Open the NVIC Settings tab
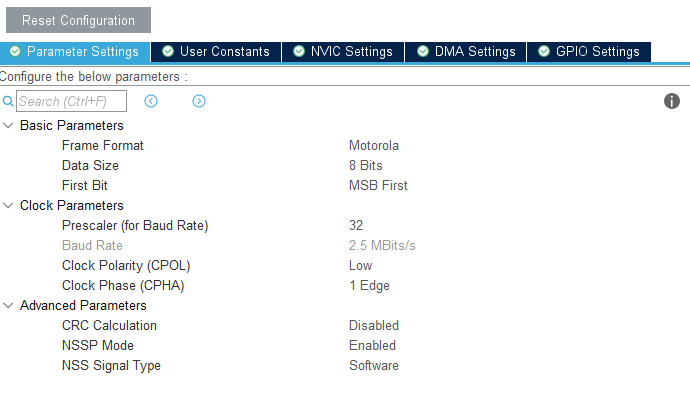 pos(343,52)
